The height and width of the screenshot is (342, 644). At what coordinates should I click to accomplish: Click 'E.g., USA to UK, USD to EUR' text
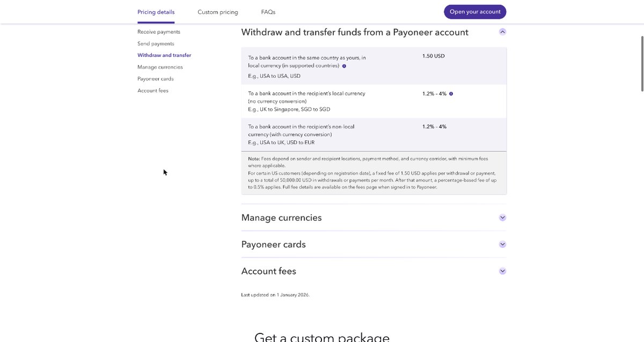point(281,143)
